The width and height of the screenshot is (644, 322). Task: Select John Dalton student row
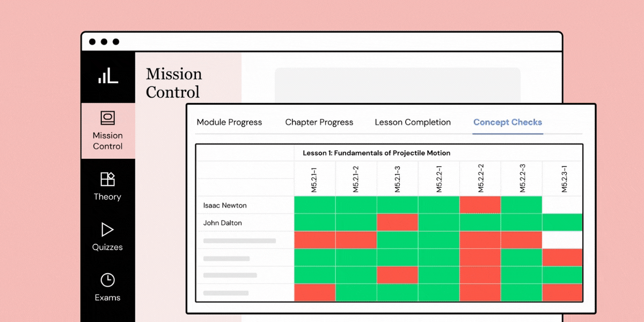pos(222,223)
